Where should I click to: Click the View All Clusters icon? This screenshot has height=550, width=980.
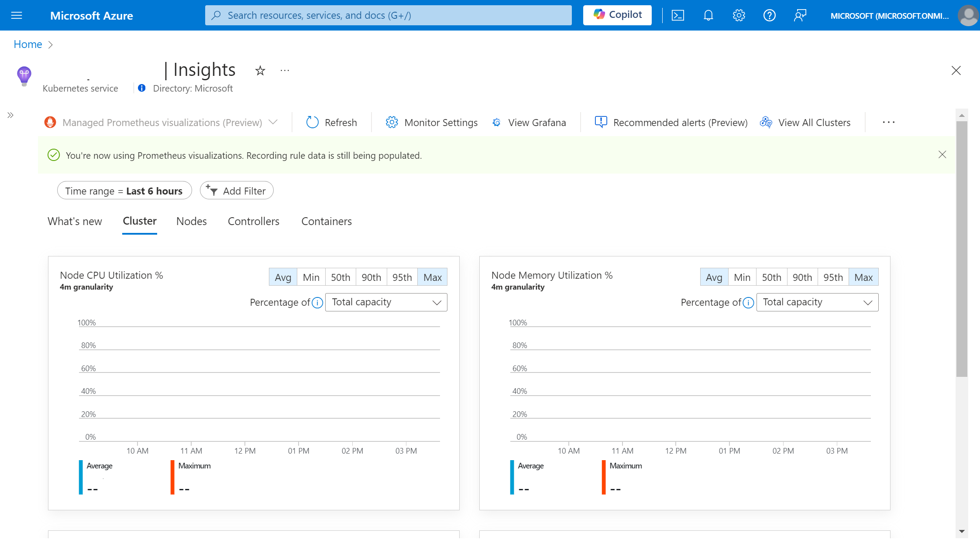[x=766, y=123]
